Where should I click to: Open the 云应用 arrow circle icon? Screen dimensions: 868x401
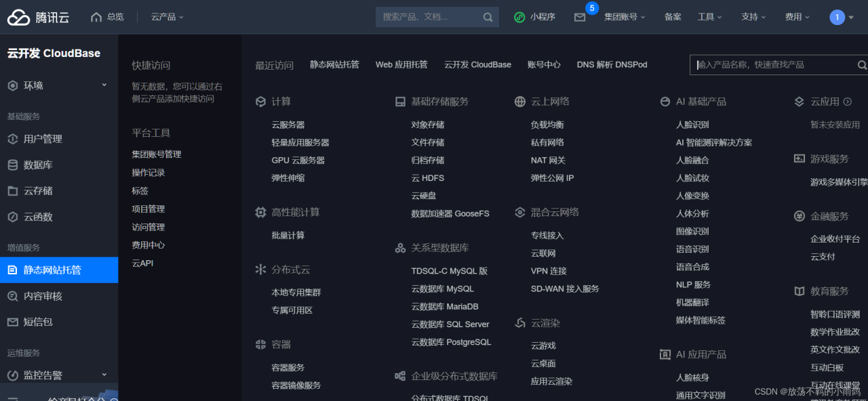pos(848,102)
